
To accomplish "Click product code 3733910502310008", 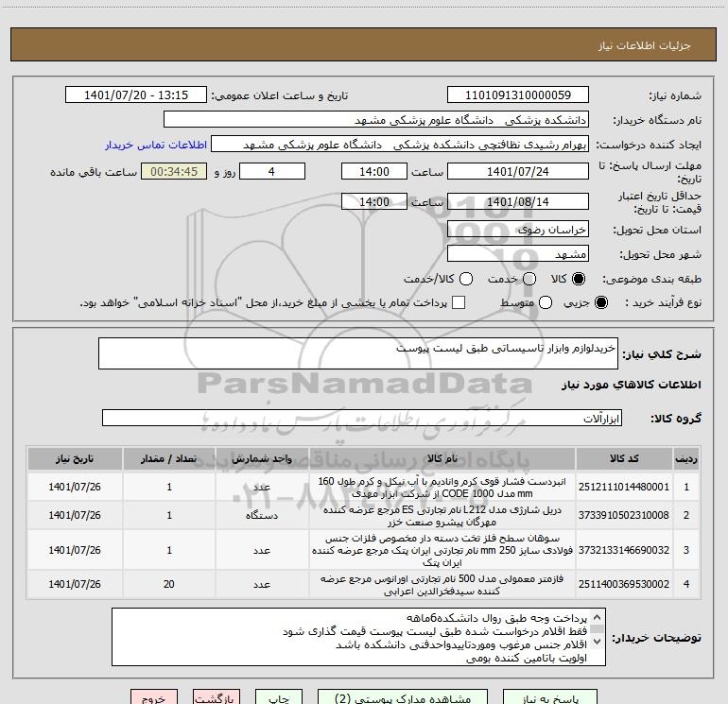I will (624, 515).
